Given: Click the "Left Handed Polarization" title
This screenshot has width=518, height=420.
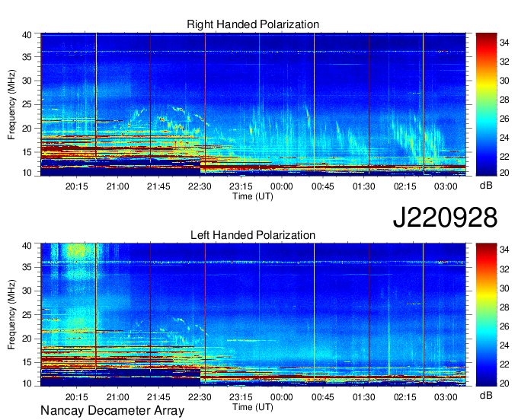Looking at the screenshot, I should (253, 235).
